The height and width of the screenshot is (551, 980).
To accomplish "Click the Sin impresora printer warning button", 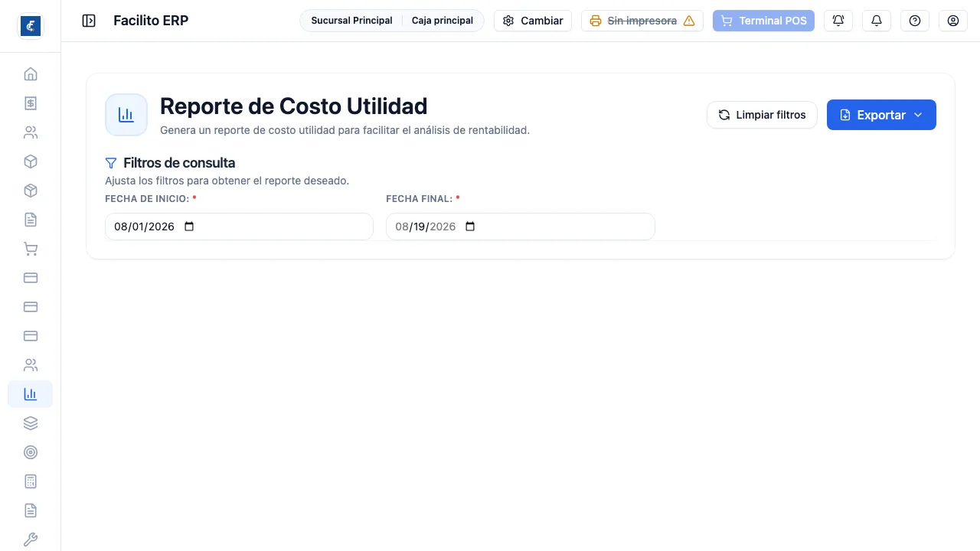I will tap(642, 21).
